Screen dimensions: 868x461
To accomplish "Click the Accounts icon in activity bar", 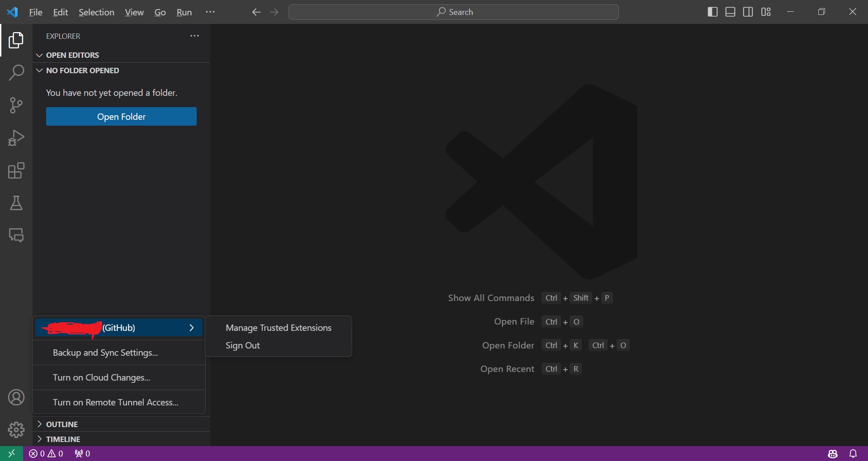I will point(16,397).
